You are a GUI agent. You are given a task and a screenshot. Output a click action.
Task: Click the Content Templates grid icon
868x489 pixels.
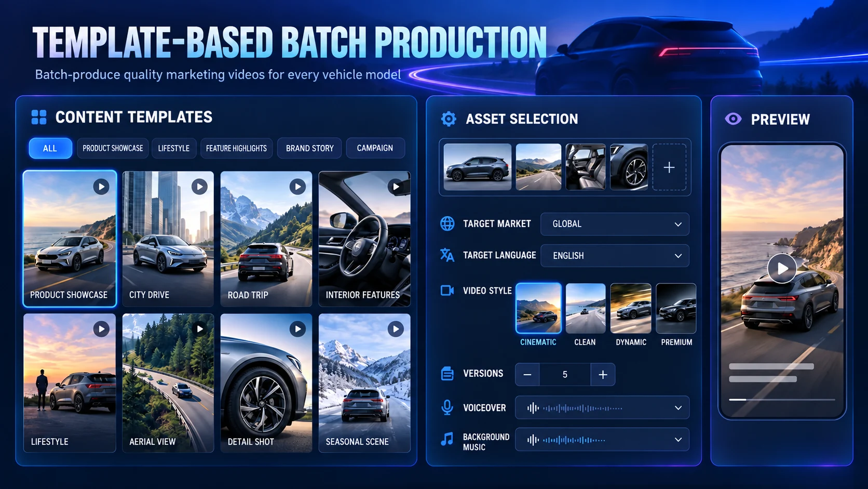point(39,117)
